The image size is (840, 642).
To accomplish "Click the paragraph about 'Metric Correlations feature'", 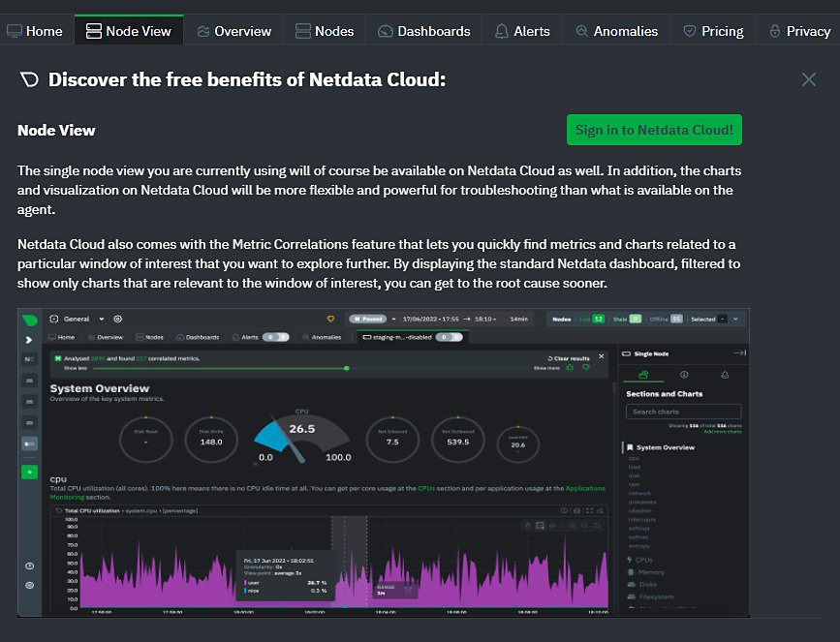I will pyautogui.click(x=379, y=263).
